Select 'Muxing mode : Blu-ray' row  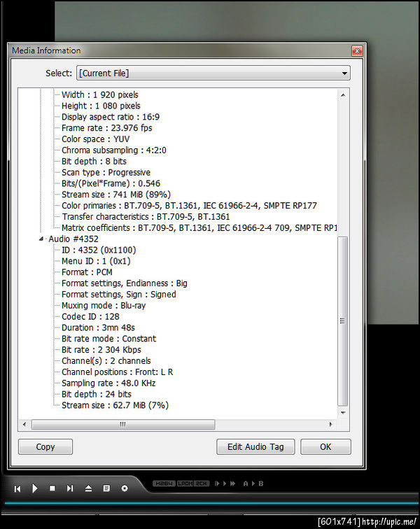(x=104, y=306)
